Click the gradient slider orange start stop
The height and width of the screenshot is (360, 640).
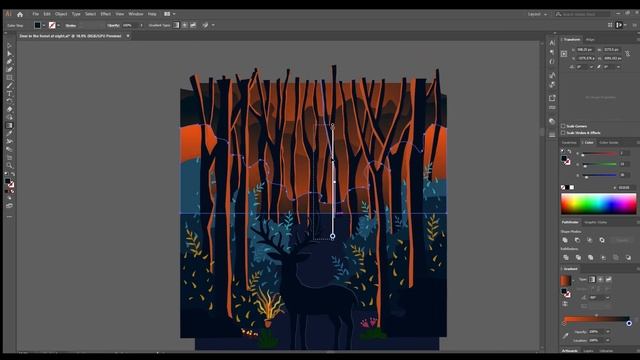pos(564,323)
